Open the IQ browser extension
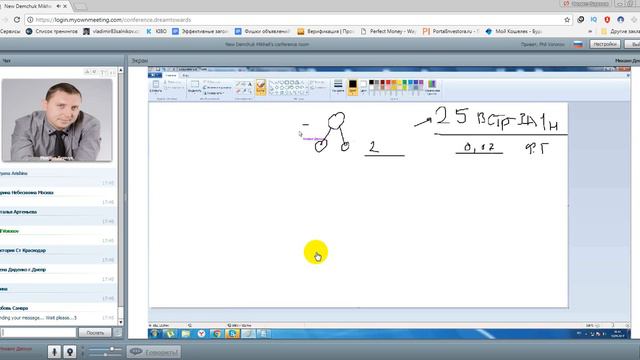 click(593, 20)
